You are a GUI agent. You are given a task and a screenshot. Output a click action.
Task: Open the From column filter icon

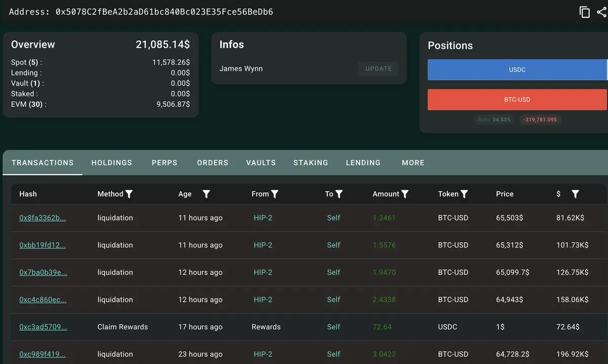click(275, 194)
